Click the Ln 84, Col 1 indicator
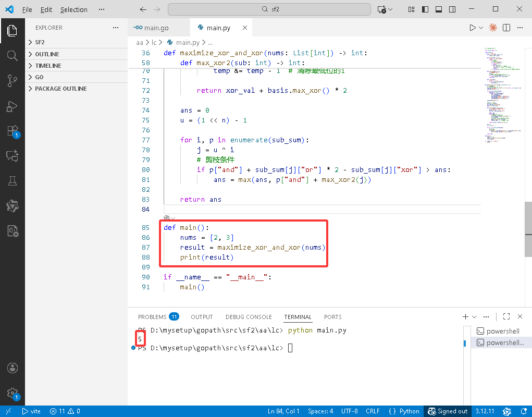Image resolution: width=532 pixels, height=417 pixels. point(283,411)
